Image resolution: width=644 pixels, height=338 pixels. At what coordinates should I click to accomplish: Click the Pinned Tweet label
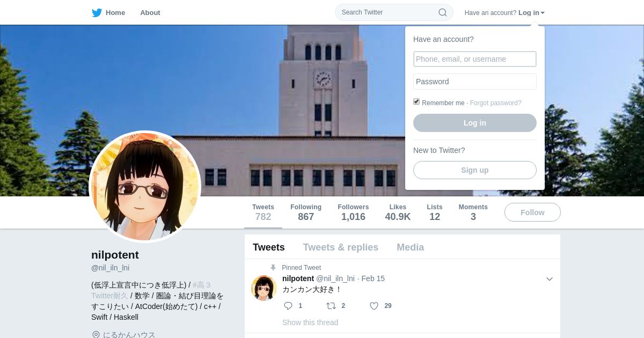pyautogui.click(x=301, y=268)
